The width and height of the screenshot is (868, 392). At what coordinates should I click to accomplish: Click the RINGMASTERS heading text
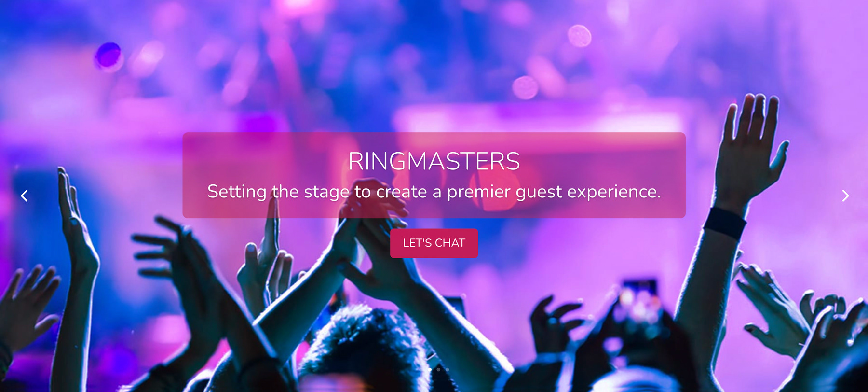[434, 161]
